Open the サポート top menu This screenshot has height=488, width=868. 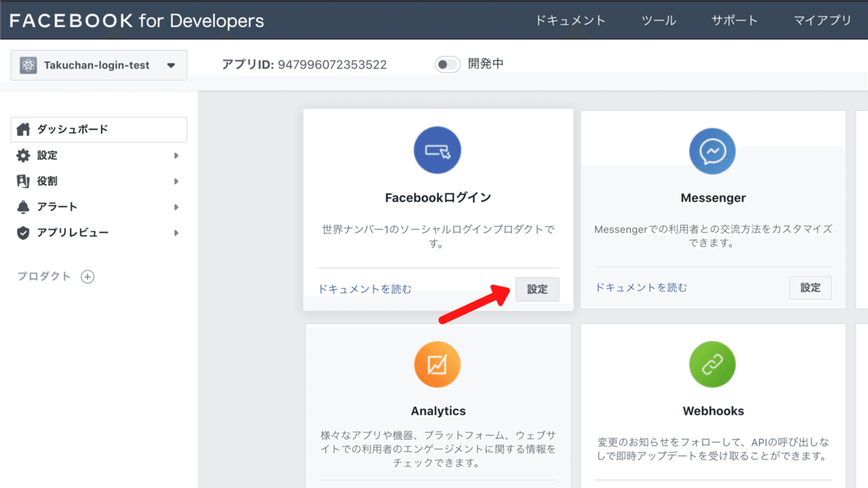[x=735, y=20]
